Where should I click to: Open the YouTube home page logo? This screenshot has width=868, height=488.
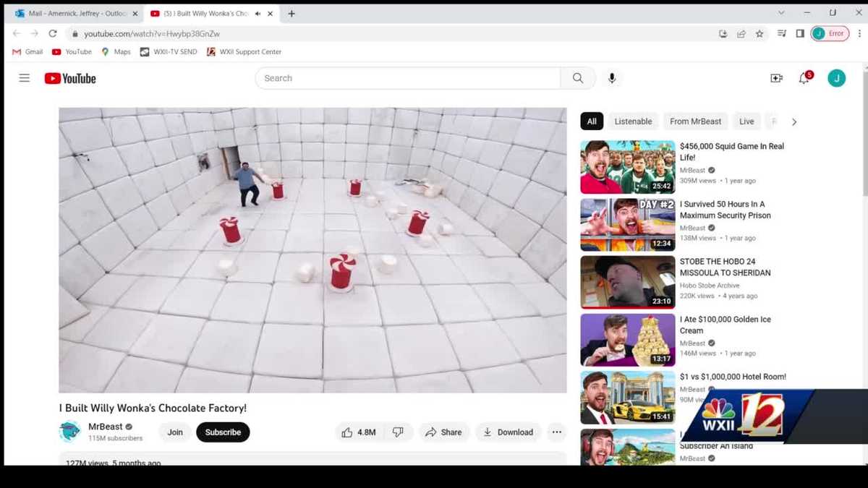(x=69, y=78)
